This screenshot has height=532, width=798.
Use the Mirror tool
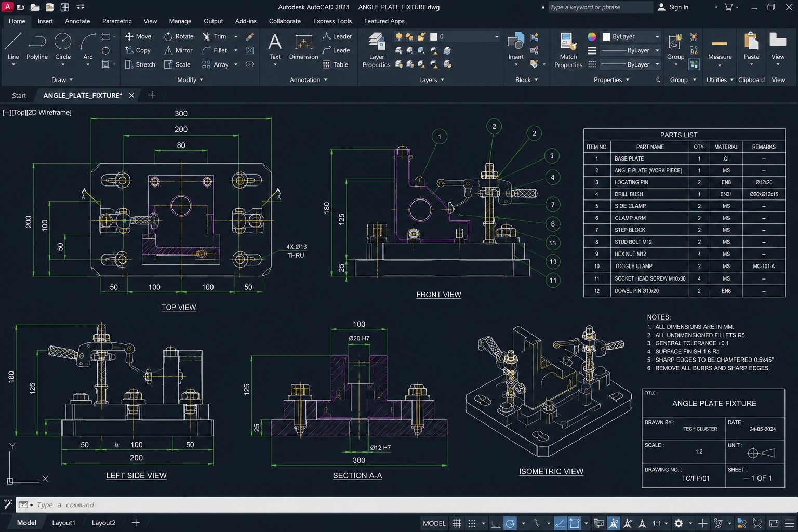pos(178,50)
